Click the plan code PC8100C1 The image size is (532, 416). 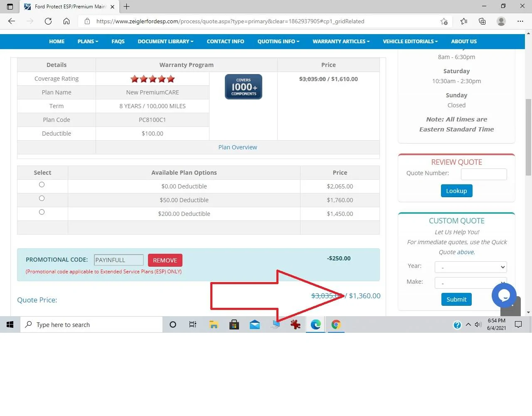pyautogui.click(x=153, y=120)
